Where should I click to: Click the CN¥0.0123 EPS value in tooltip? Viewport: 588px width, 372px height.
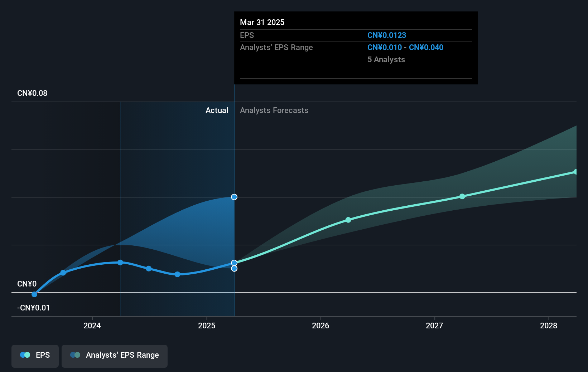387,35
